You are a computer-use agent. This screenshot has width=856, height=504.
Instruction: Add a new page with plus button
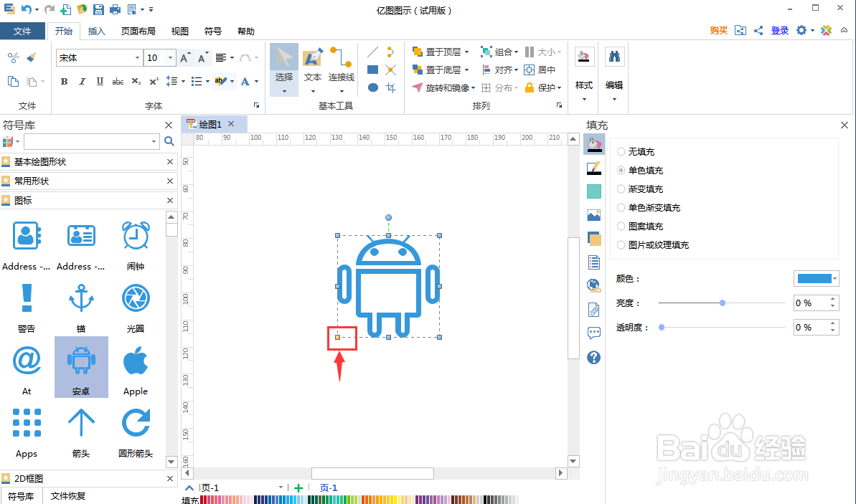298,488
